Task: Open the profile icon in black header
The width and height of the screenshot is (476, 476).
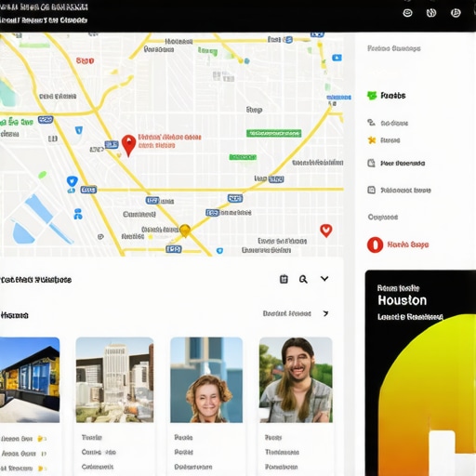Action: [x=456, y=13]
